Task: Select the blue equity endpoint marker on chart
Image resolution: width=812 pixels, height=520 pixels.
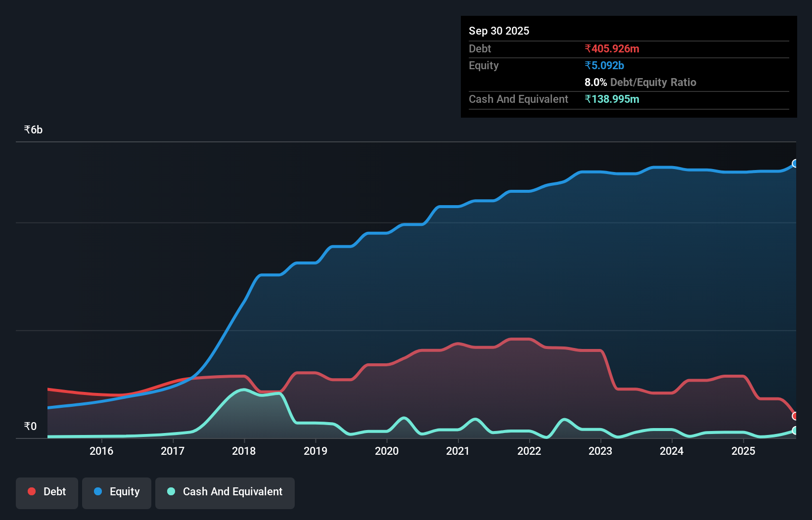Action: 795,163
